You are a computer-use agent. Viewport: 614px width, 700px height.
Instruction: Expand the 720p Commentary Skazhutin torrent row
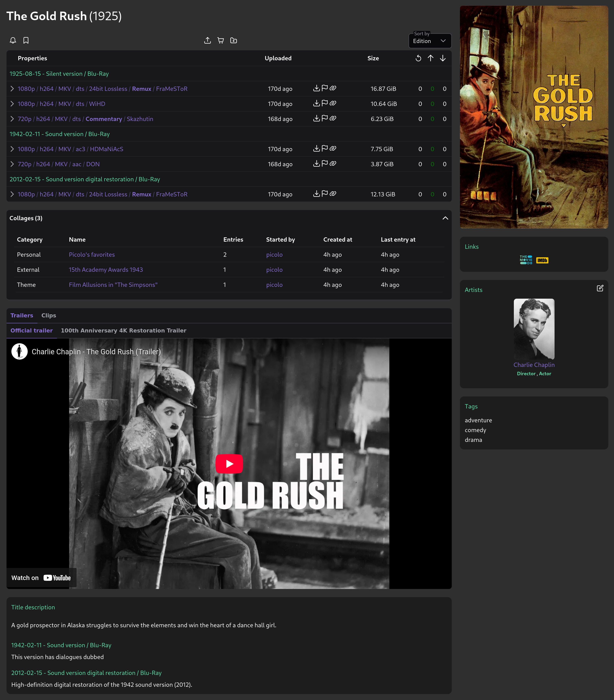click(x=12, y=119)
